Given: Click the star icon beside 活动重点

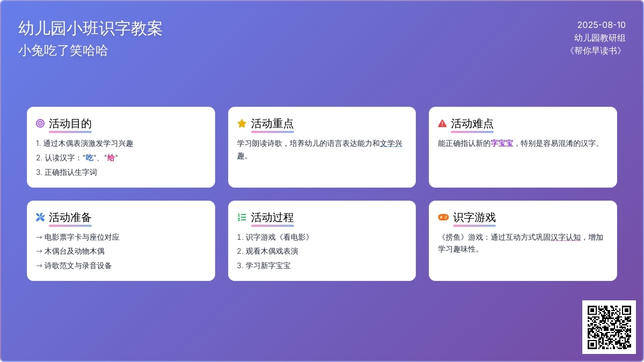Looking at the screenshot, I should coord(241,123).
